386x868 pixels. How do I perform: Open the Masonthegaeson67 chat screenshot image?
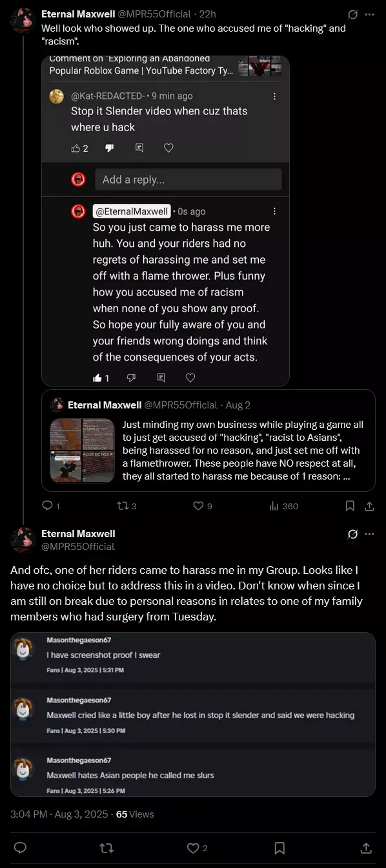[193, 714]
